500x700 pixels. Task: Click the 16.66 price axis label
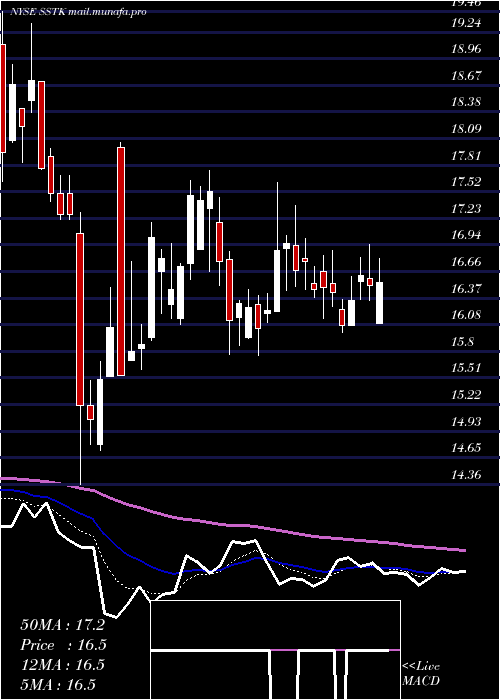[467, 261]
